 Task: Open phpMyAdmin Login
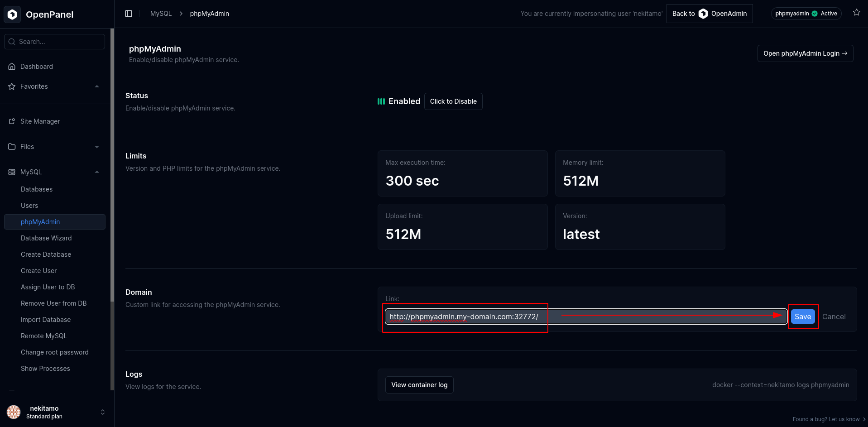point(806,53)
